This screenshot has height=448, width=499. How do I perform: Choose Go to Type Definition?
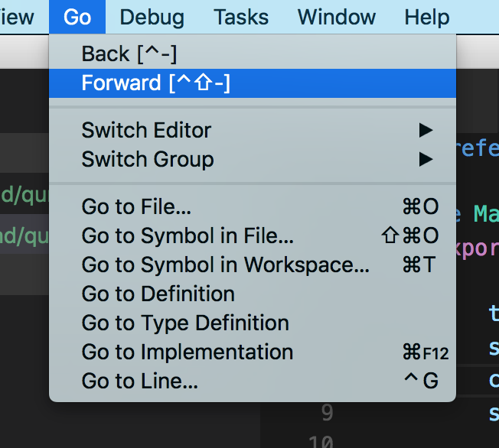[185, 323]
